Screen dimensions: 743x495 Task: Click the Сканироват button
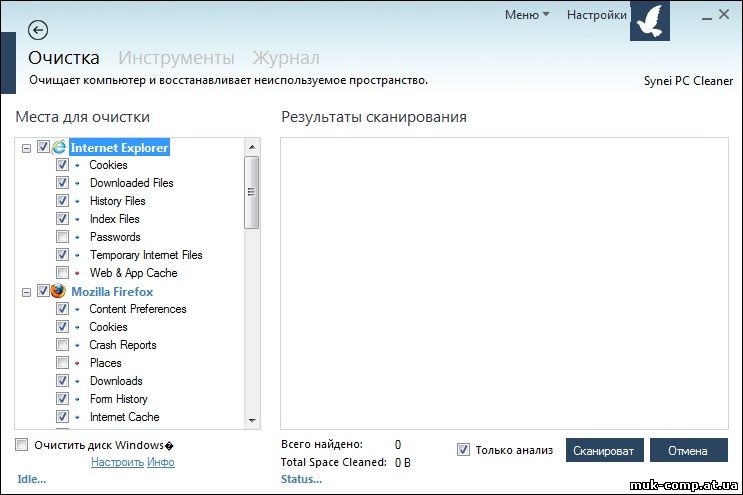click(605, 450)
